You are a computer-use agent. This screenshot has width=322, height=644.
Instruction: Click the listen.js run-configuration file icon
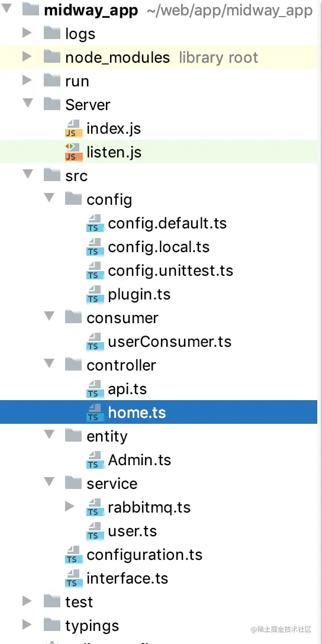point(73,152)
